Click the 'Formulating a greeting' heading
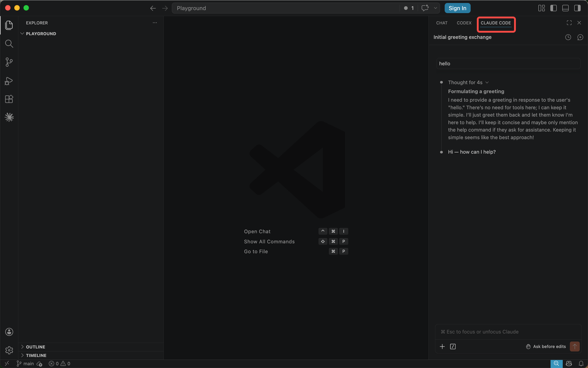Image resolution: width=588 pixels, height=368 pixels. 476,92
